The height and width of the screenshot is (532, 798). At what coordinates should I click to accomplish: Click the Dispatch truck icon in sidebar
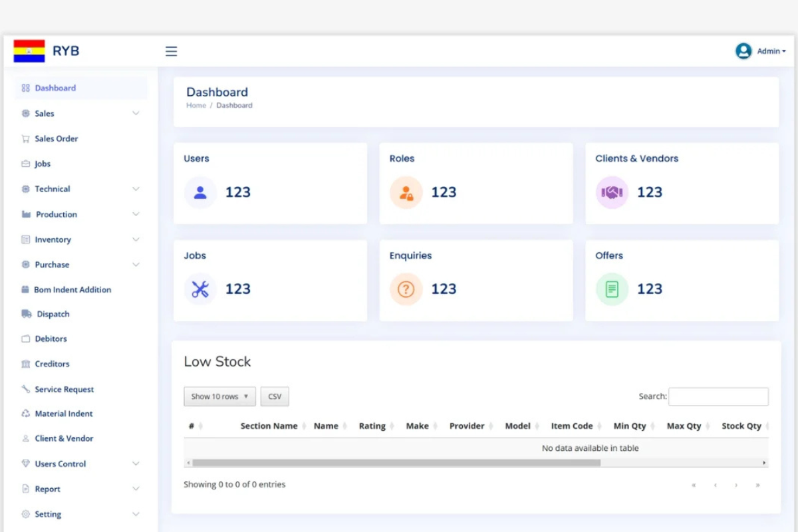click(27, 314)
